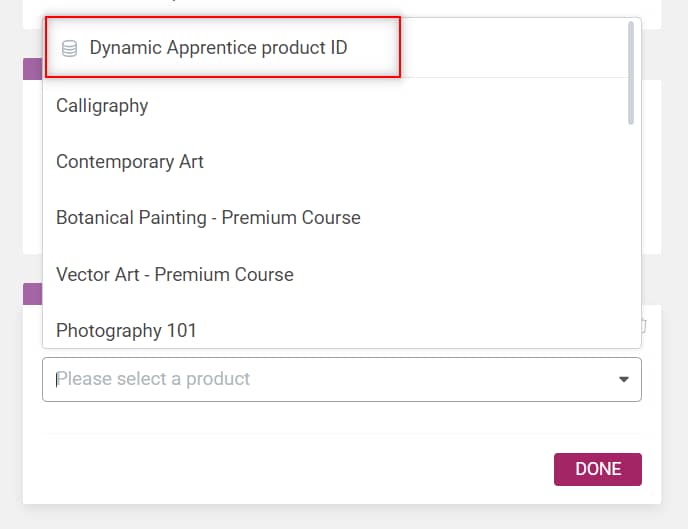688x529 pixels.
Task: Click the product list scrollbar thumb
Action: 631,73
